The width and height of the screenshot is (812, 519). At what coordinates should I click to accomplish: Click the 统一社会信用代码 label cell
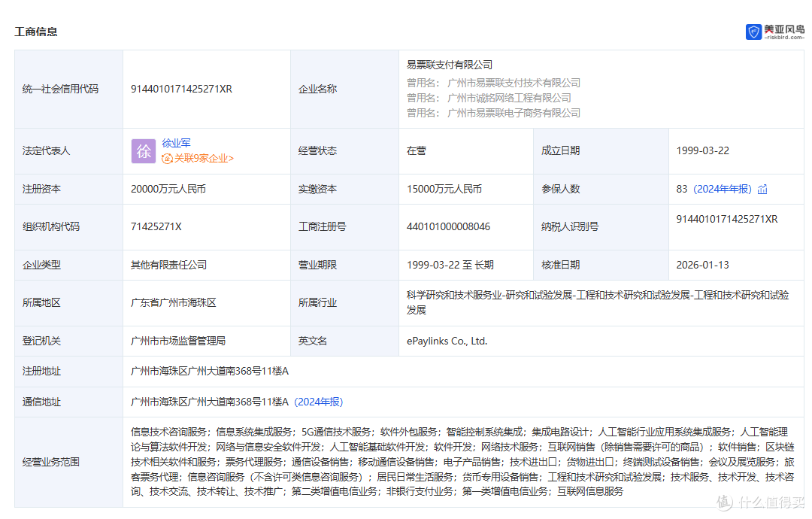[69, 89]
